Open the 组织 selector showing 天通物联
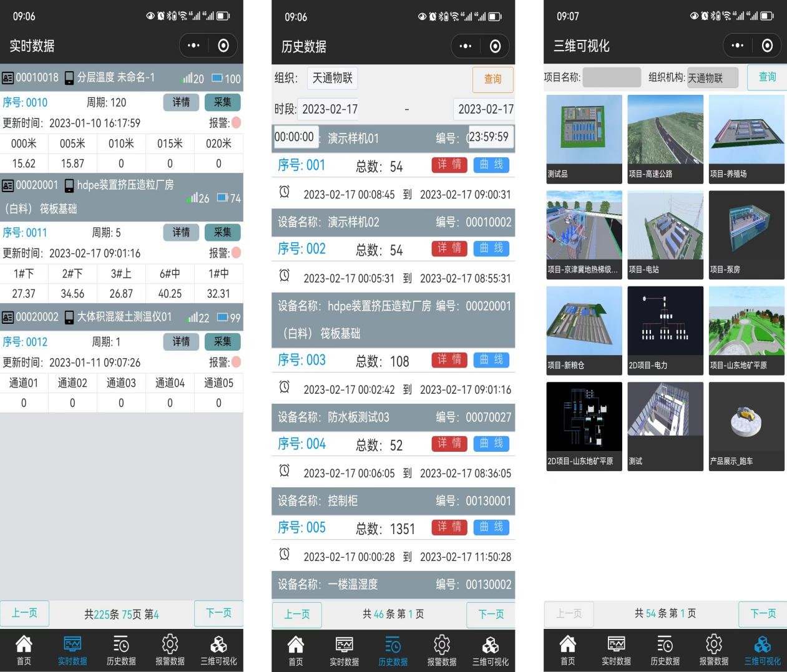This screenshot has width=787, height=672. pos(333,78)
